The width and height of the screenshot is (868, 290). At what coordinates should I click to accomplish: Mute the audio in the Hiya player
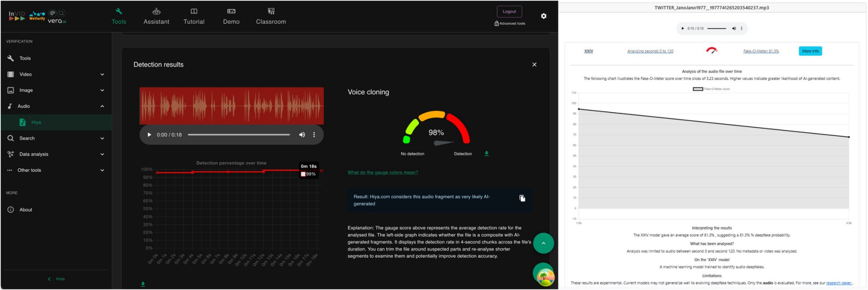pos(302,135)
